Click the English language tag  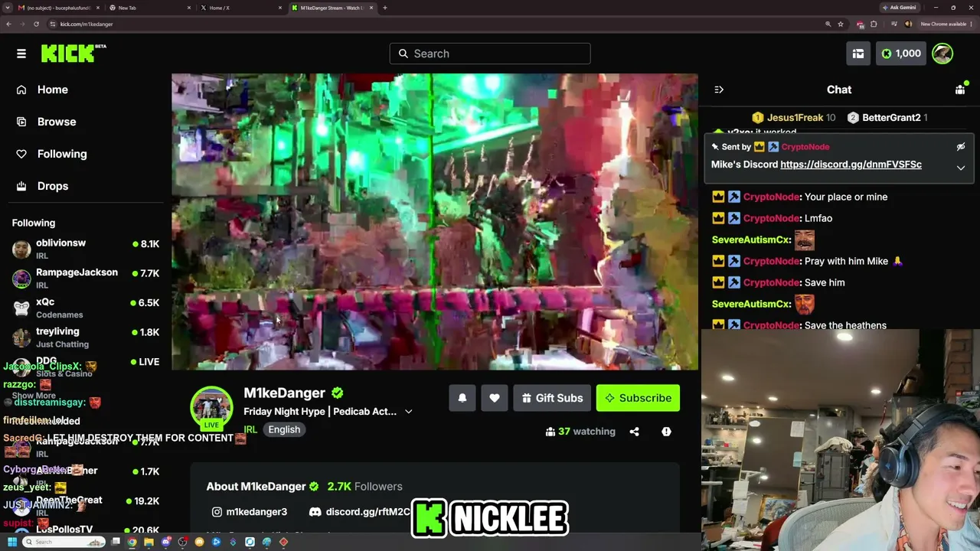point(284,430)
